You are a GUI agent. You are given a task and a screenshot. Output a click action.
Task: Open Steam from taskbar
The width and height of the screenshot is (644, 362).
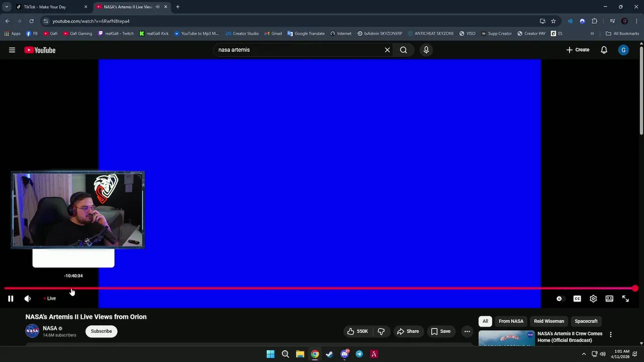point(330,354)
